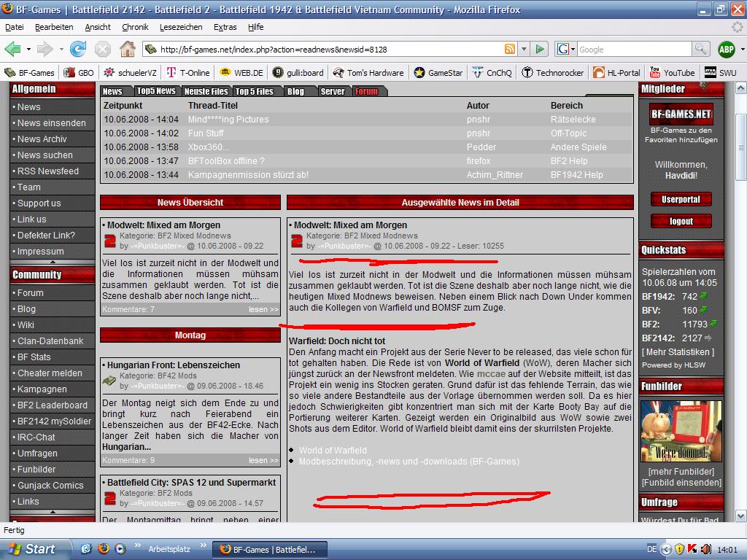Image resolution: width=747 pixels, height=560 pixels.
Task: Click the RSS feed icon in address bar
Action: [x=509, y=49]
